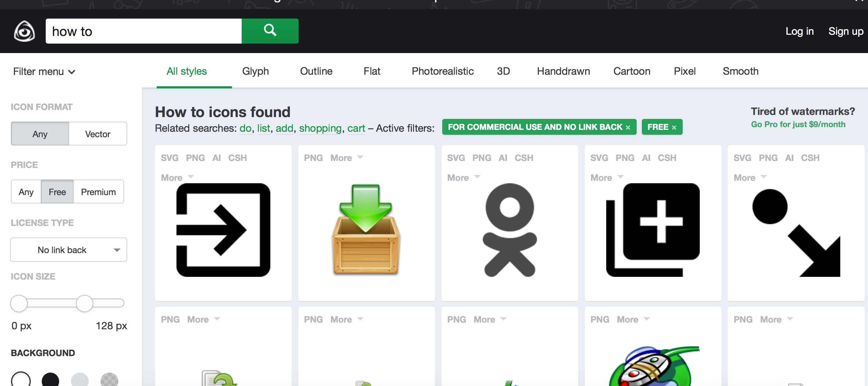Switch to the Handdrawn style tab
Image resolution: width=868 pixels, height=386 pixels.
(564, 71)
